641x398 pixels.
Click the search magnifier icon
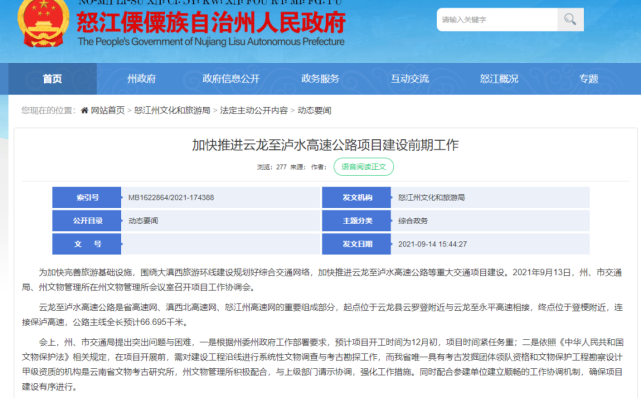(x=570, y=20)
